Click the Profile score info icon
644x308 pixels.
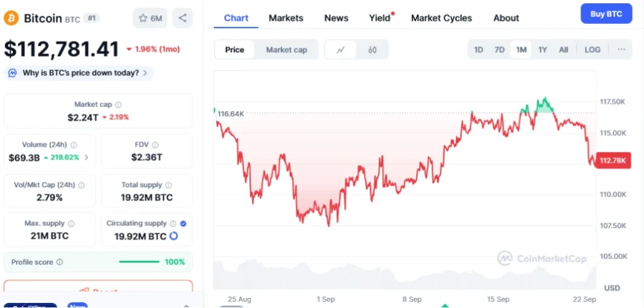coord(60,262)
